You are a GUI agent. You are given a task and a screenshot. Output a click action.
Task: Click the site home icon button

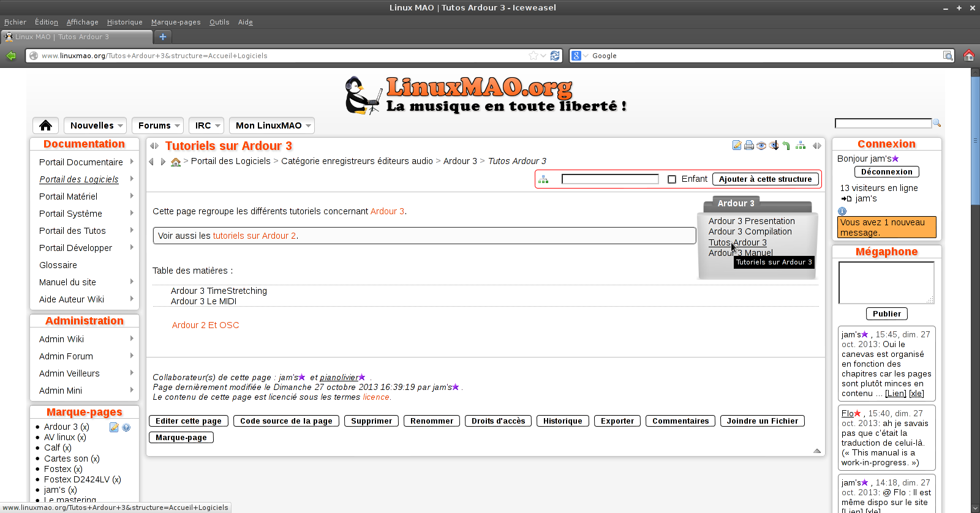[45, 125]
